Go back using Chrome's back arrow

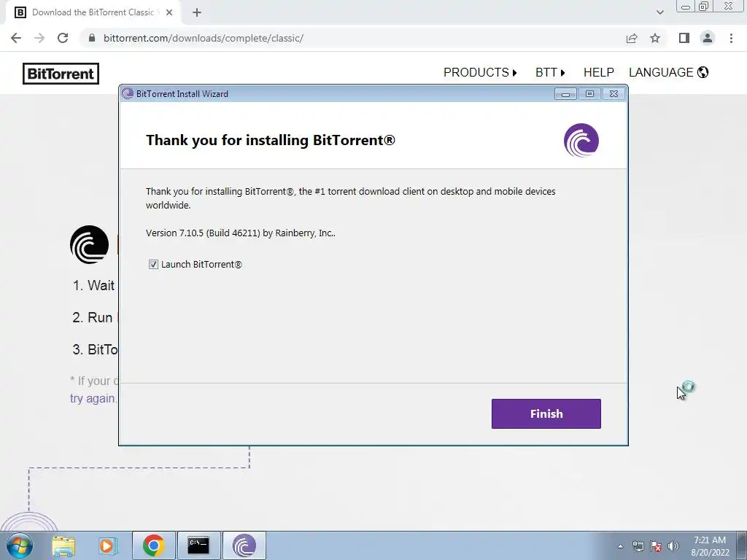pos(16,38)
